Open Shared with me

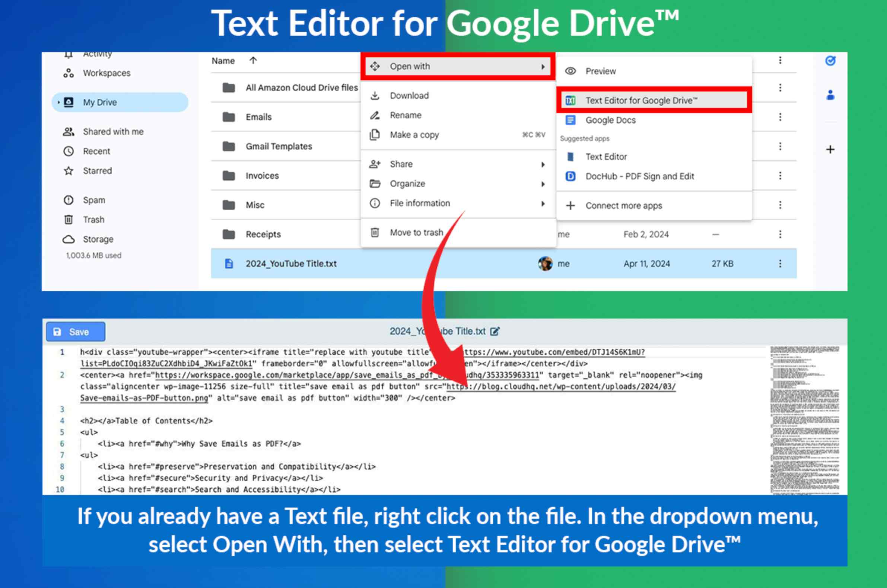click(x=113, y=132)
